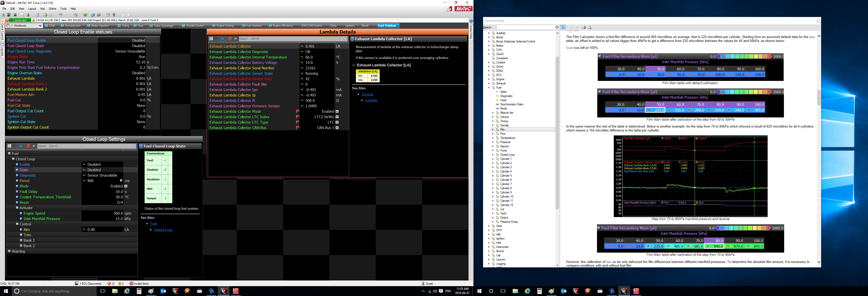868x296 pixels.
Task: Click the waveform channel filter in Closed Loop Settings
Action: (20, 146)
